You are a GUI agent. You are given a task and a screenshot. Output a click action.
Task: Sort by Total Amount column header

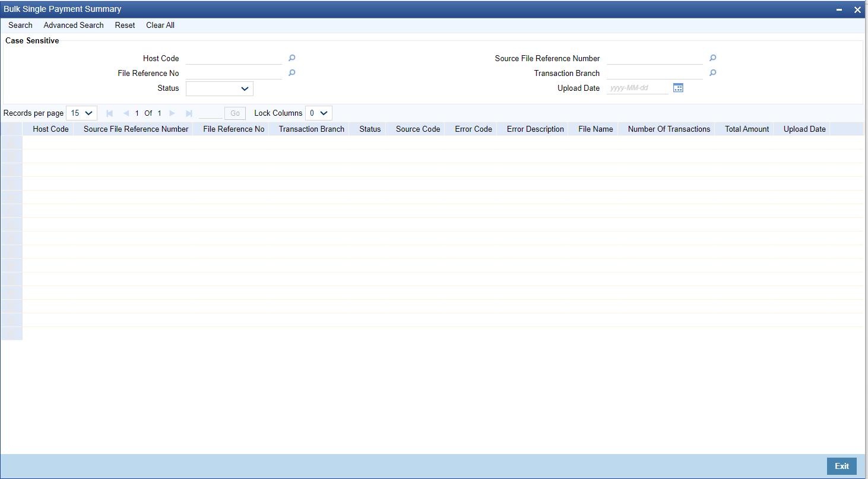(x=747, y=129)
